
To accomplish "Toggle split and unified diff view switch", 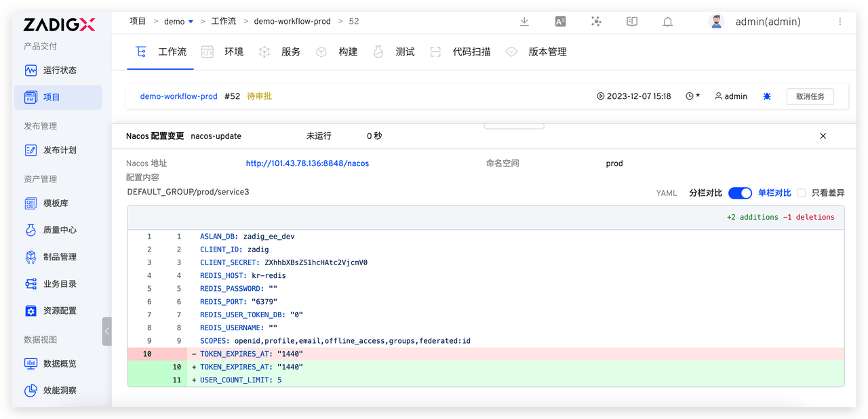I will 740,193.
